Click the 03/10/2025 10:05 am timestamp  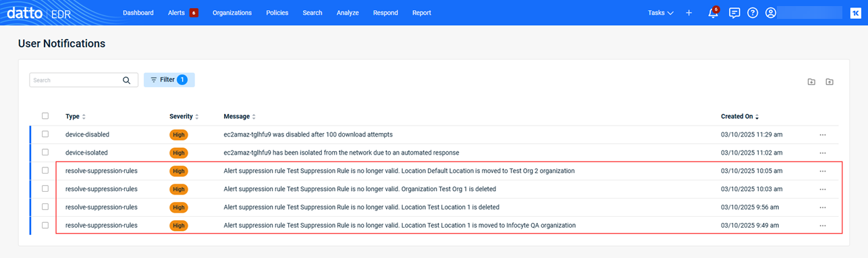click(x=751, y=172)
